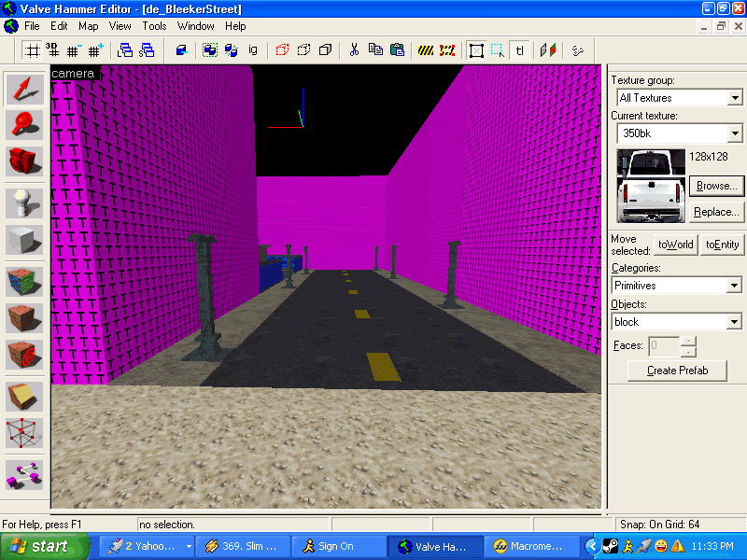Toggle ignore groups (ig) button

click(253, 49)
